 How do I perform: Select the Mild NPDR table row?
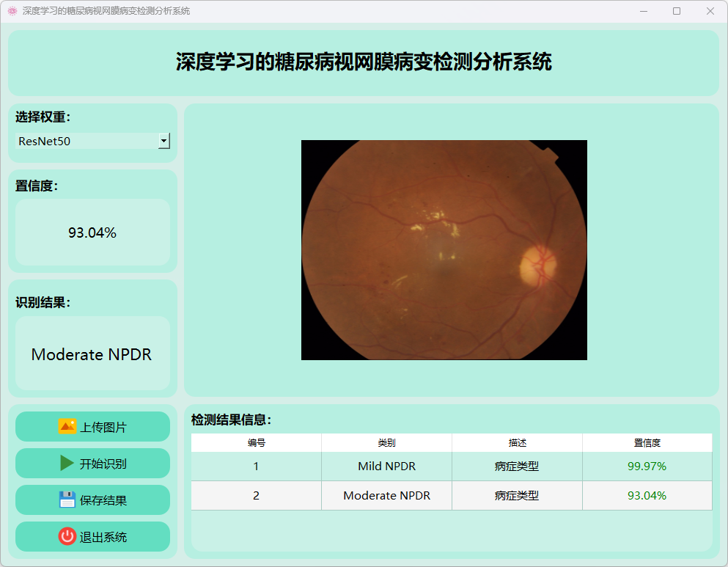click(386, 466)
